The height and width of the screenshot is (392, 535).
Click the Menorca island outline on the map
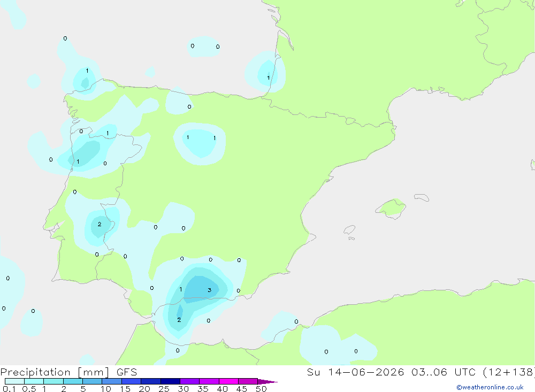tap(422, 197)
